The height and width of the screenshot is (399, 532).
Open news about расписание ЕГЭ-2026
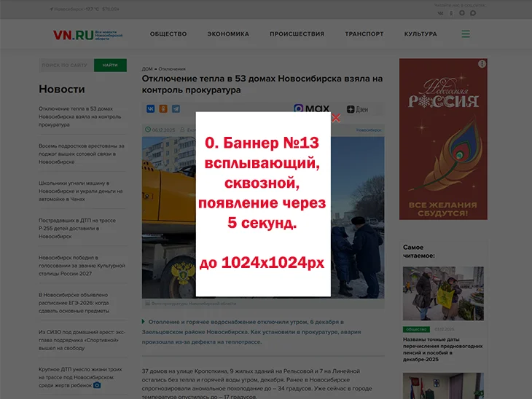(74, 303)
